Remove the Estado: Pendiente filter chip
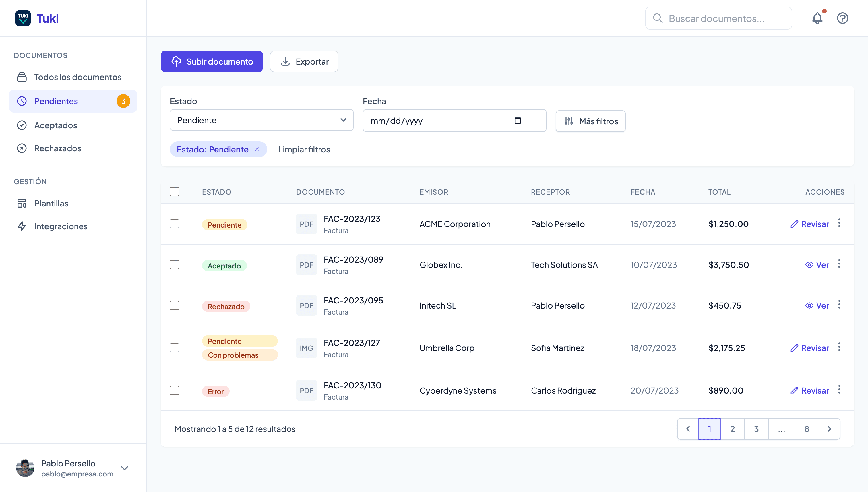Screen dimensions: 868x492 257,149
